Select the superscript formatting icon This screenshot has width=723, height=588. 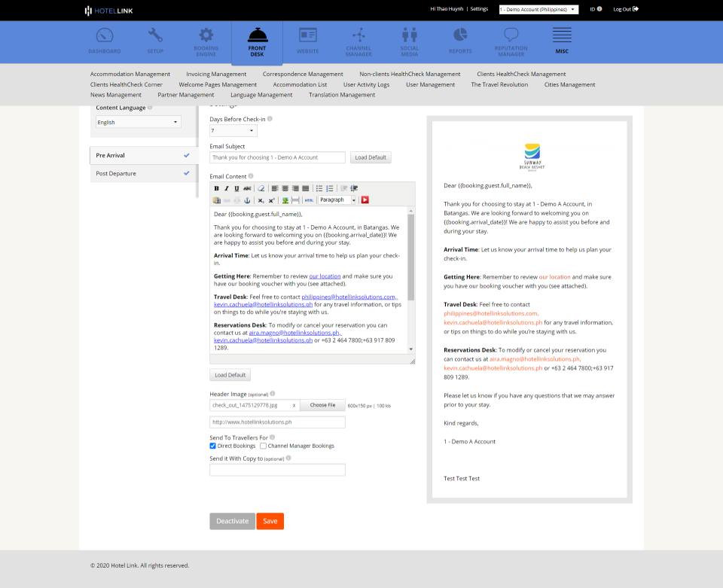(x=270, y=200)
